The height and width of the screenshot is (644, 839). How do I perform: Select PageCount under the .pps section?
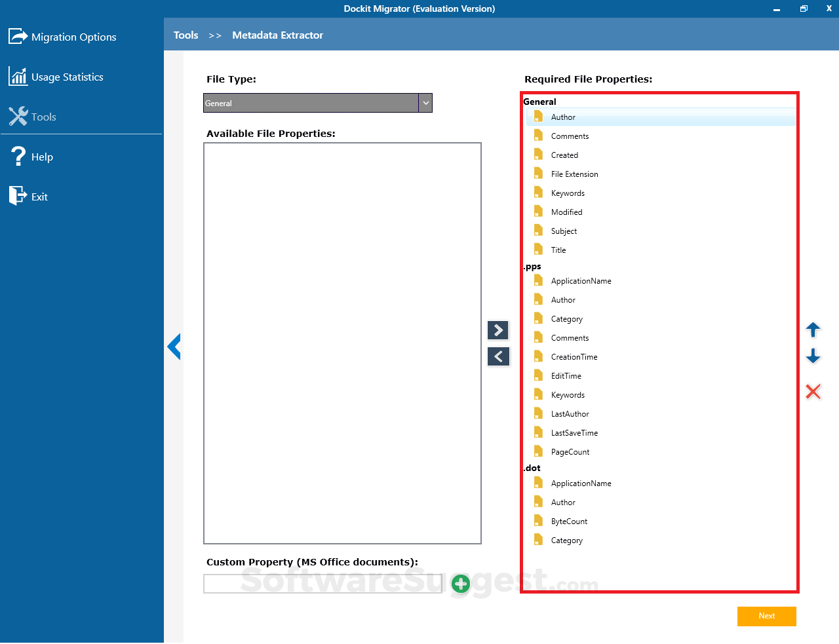click(x=570, y=451)
